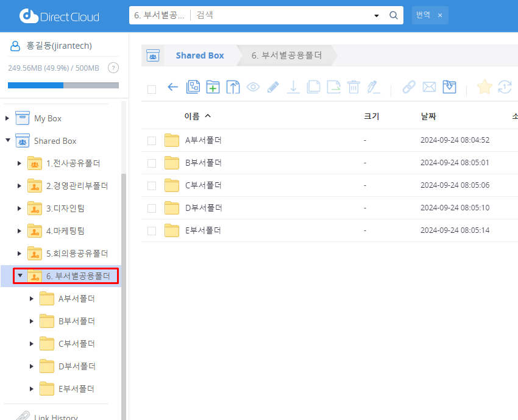Click the upload file icon
518x420 pixels.
click(x=233, y=87)
